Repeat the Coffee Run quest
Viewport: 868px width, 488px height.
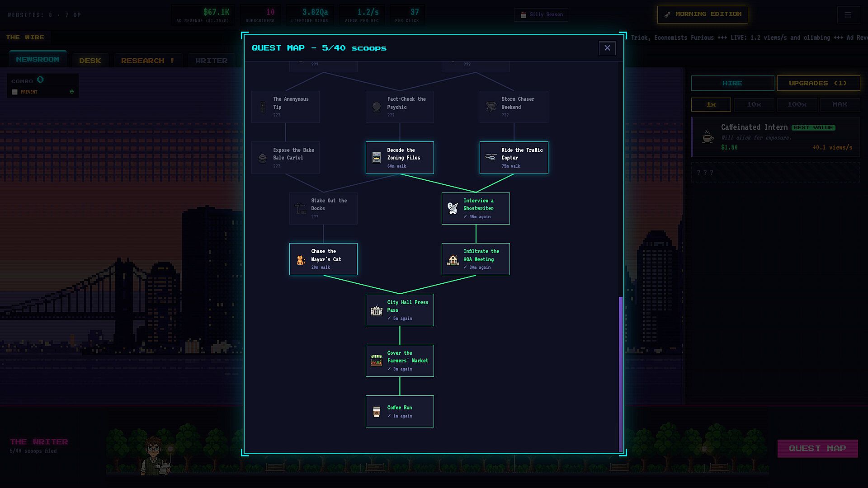(400, 412)
